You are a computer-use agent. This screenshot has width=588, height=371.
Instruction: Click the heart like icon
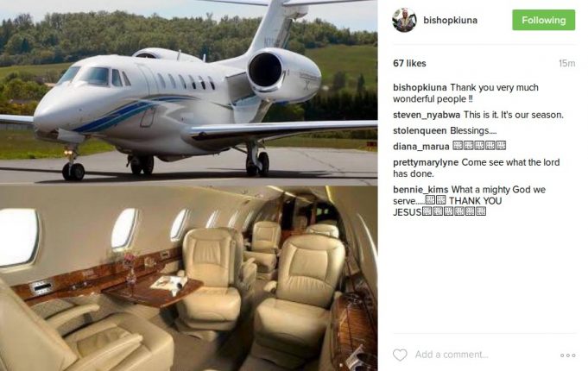tap(400, 355)
